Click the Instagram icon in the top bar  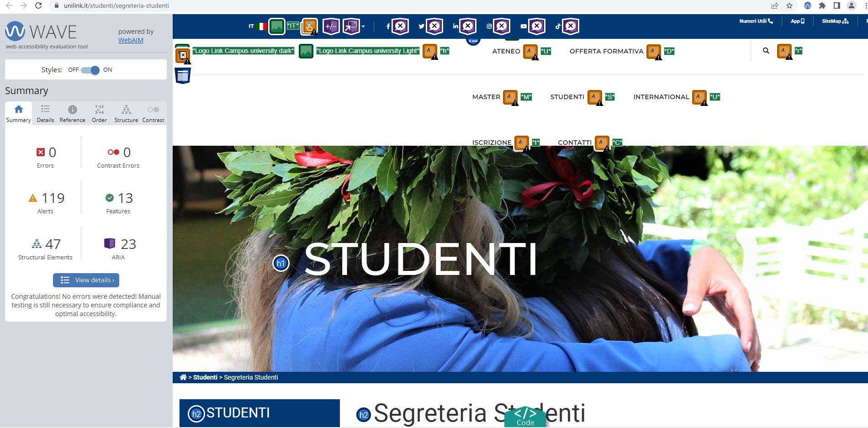click(x=489, y=26)
